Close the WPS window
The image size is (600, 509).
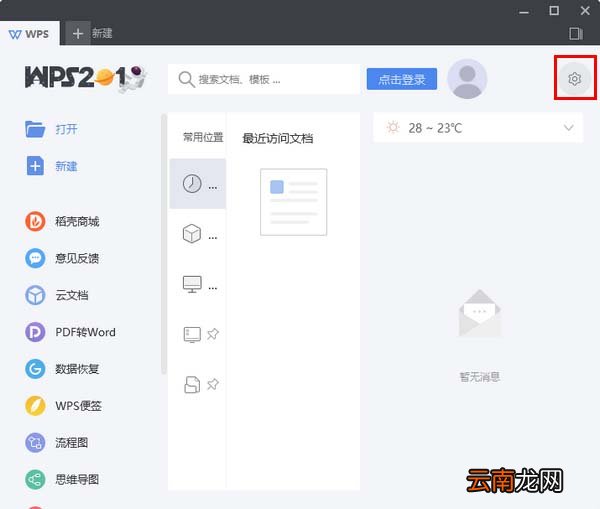585,10
